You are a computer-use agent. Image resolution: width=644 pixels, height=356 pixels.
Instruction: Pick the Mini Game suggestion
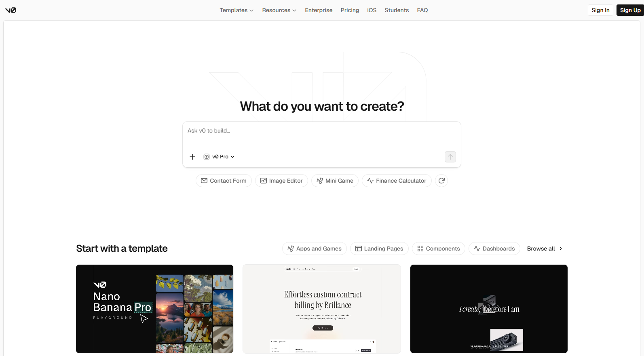(x=335, y=181)
